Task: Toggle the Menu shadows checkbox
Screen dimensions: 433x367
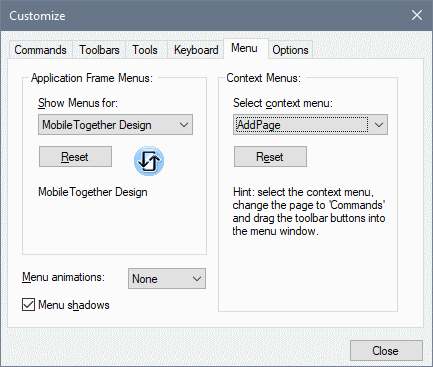Action: (28, 305)
